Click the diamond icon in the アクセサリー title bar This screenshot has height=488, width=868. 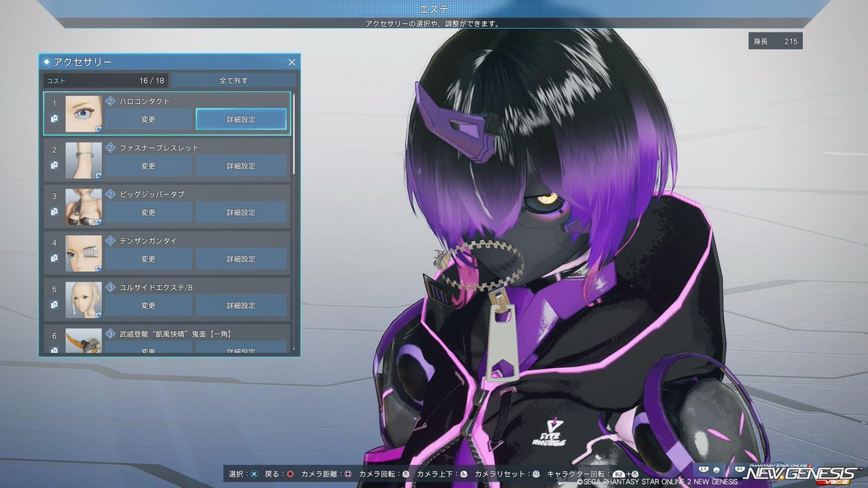pos(47,62)
